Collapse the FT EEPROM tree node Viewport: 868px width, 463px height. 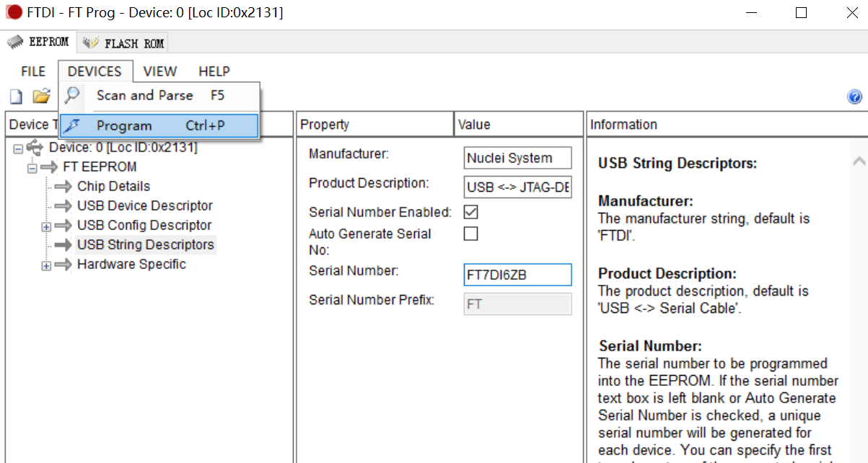click(32, 168)
